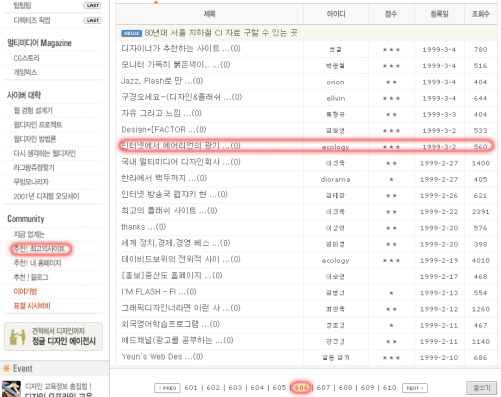Click the 등록일 column header
Viewport: 501px width, 397px height.
(439, 14)
